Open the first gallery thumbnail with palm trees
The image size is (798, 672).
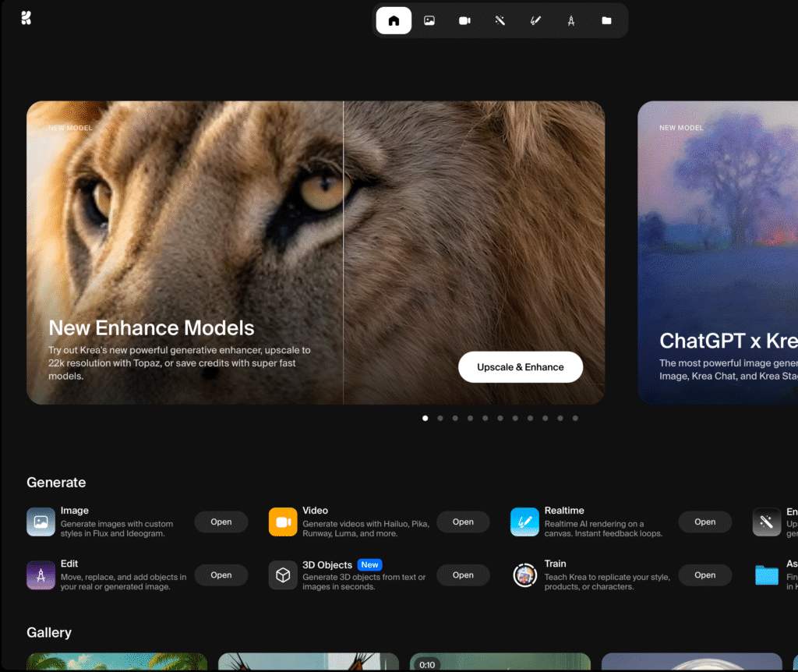coord(117,662)
